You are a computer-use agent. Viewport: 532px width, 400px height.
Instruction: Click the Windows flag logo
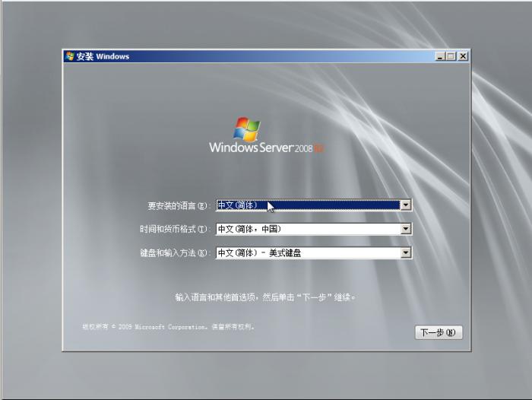pyautogui.click(x=247, y=129)
